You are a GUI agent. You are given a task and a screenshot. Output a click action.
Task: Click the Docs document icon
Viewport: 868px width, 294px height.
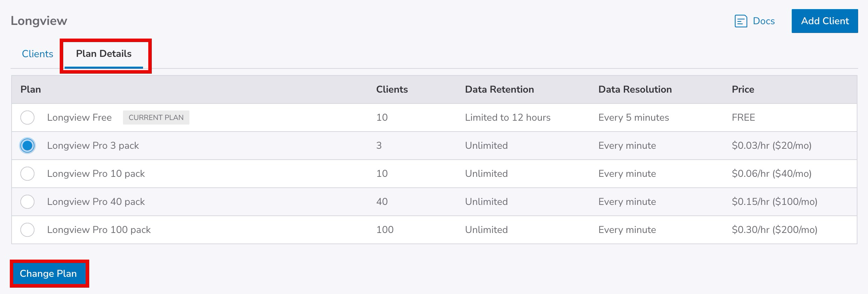pos(741,21)
